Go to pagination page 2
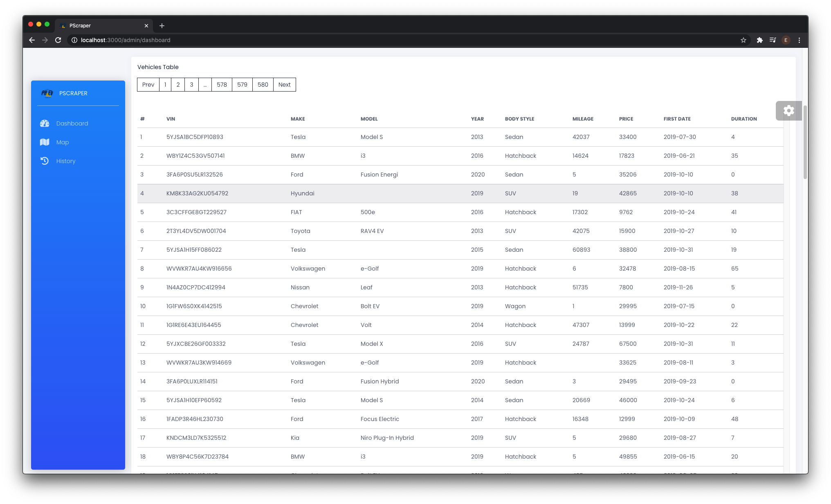This screenshot has width=831, height=504. tap(178, 85)
